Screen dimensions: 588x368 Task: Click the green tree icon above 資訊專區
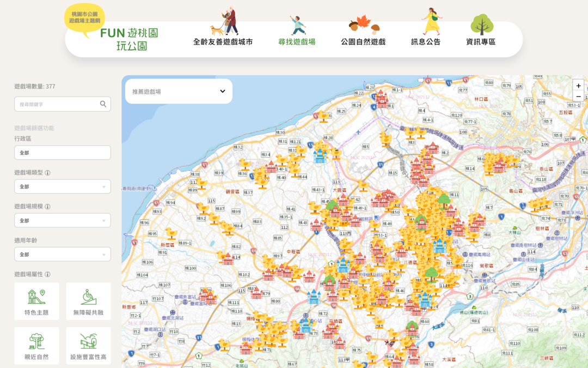(481, 25)
